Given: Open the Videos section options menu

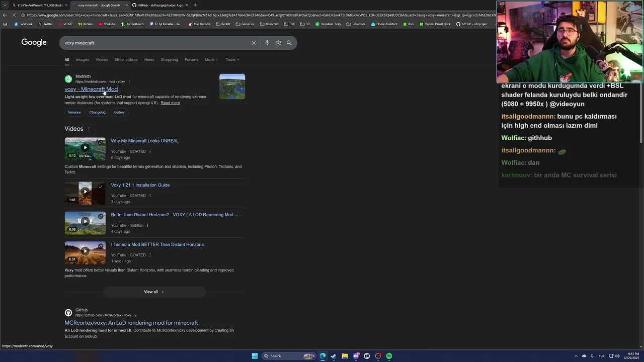Looking at the screenshot, I should (89, 129).
